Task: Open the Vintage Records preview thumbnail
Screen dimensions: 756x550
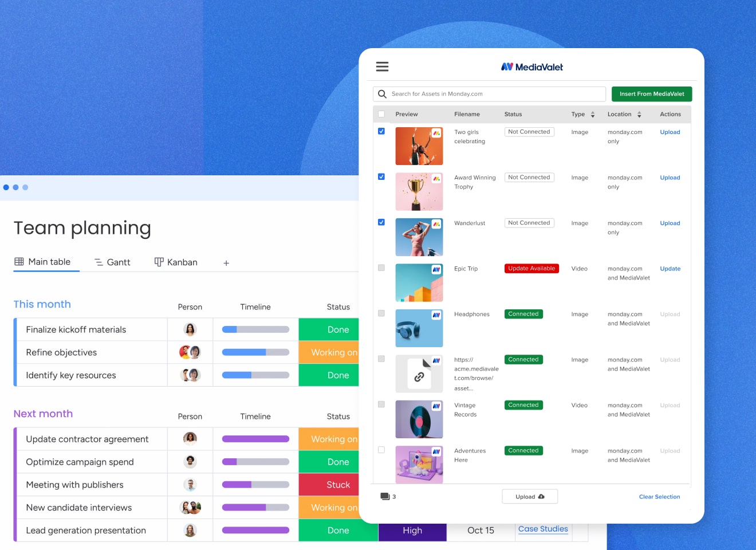Action: click(x=419, y=419)
